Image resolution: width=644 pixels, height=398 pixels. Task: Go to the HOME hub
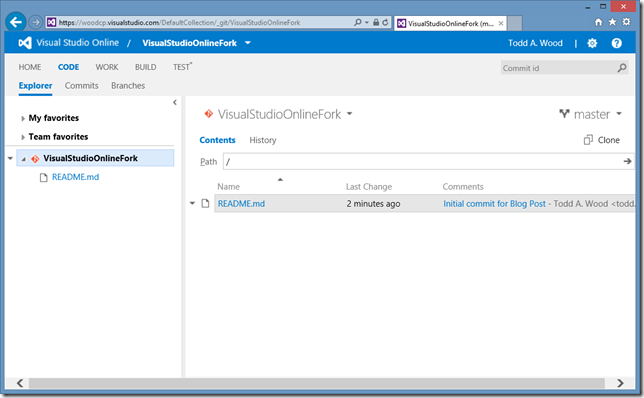point(30,67)
